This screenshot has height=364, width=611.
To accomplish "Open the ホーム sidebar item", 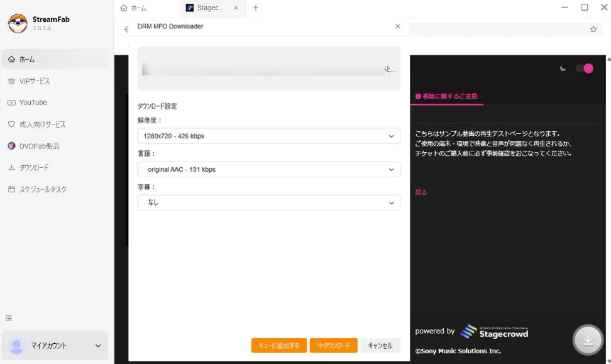I will pyautogui.click(x=55, y=59).
